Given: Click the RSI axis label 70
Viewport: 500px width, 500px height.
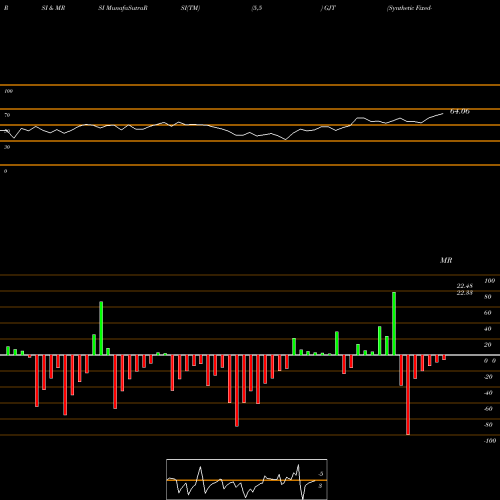Looking at the screenshot, I should [7, 115].
